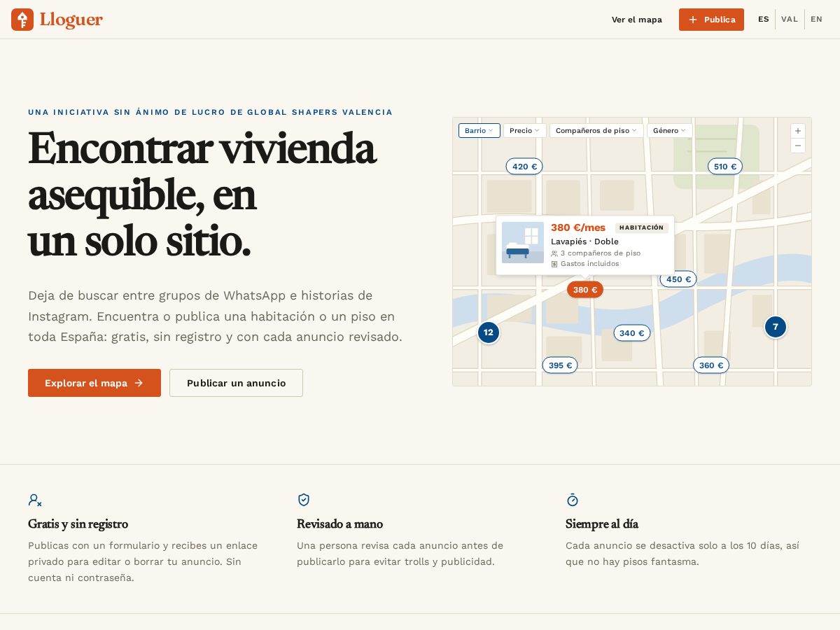Click the stopwatch icon
The width and height of the screenshot is (840, 630).
[573, 500]
